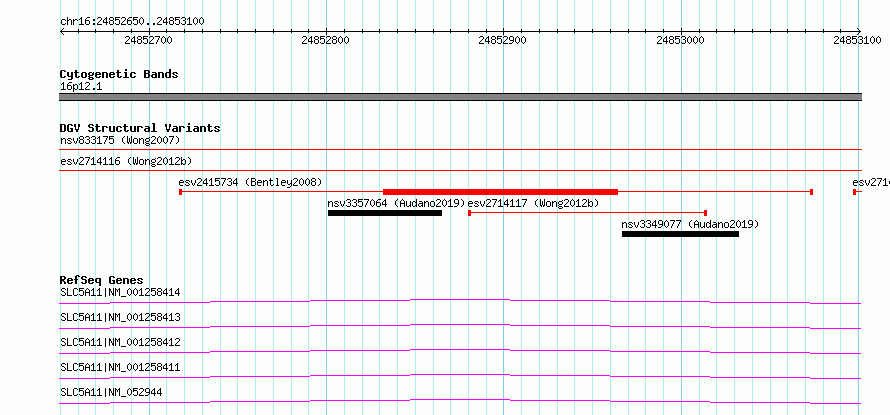Click the red line under esv2714116 (Wong2012b)
This screenshot has height=415, width=890.
click(x=460, y=170)
